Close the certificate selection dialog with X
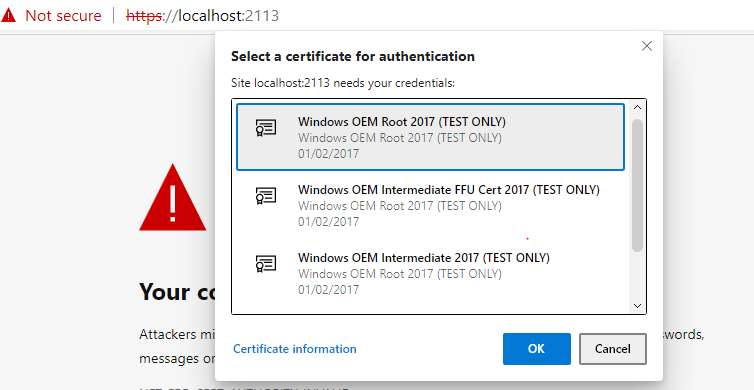This screenshot has height=390, width=754. (647, 46)
